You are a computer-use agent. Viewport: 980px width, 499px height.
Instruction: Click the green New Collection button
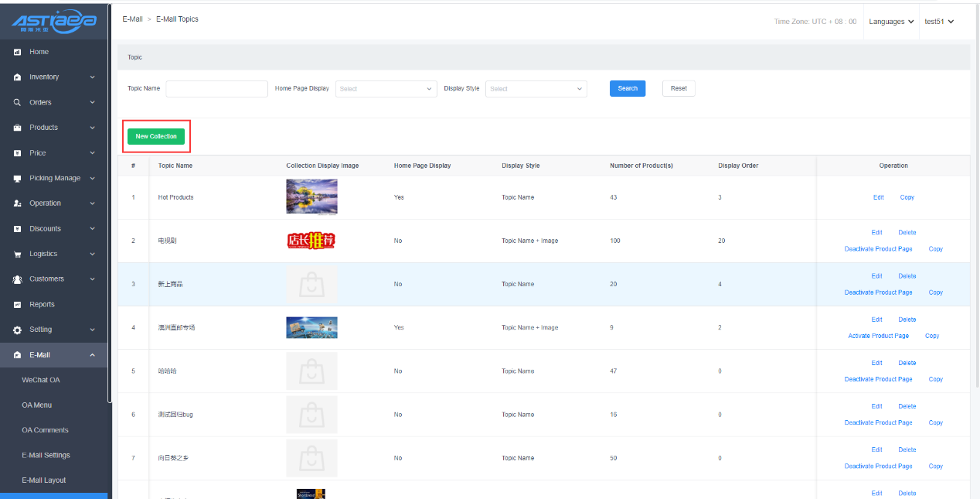click(x=156, y=137)
